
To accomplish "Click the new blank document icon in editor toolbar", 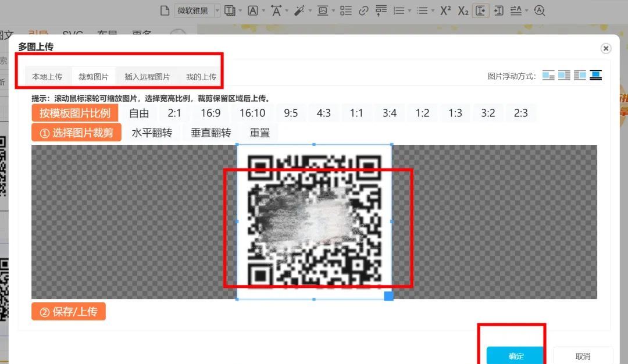I will 165,10.
